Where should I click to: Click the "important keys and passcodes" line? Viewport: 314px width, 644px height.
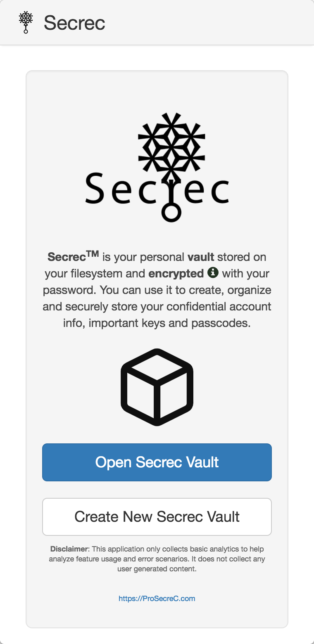157,323
